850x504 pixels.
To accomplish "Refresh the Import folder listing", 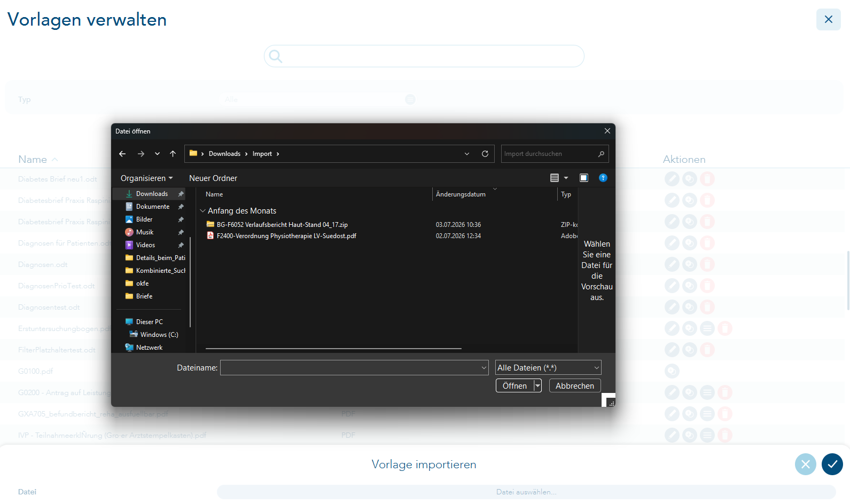I will (485, 154).
